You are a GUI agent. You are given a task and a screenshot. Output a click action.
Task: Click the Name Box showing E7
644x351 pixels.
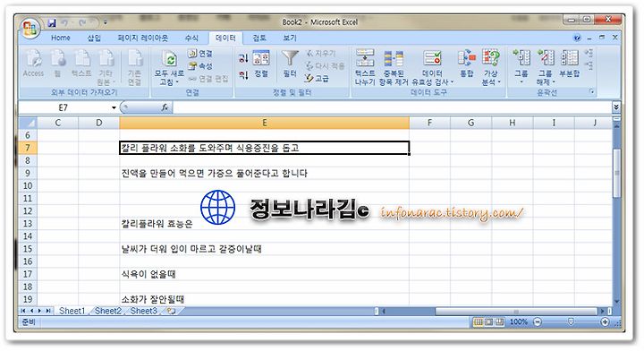point(64,107)
